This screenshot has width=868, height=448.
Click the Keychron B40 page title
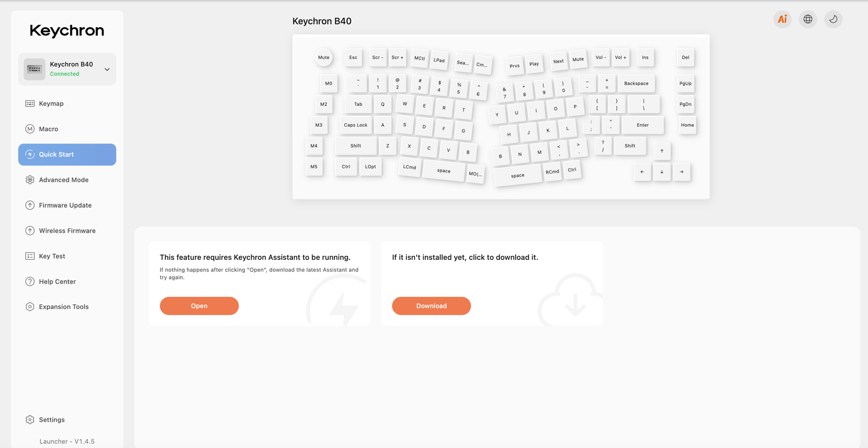click(322, 21)
